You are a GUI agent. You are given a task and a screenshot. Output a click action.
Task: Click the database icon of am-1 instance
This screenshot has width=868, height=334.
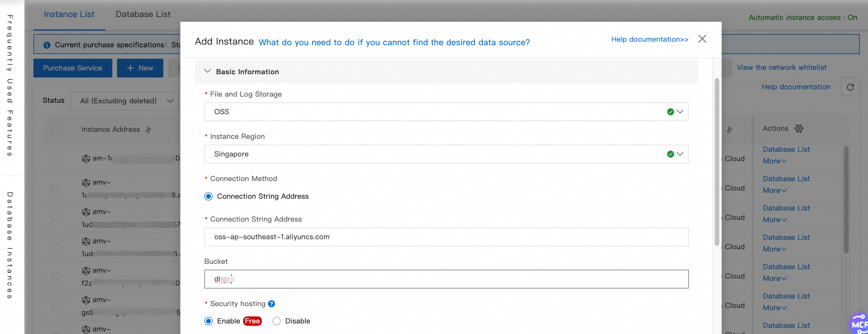(x=86, y=158)
